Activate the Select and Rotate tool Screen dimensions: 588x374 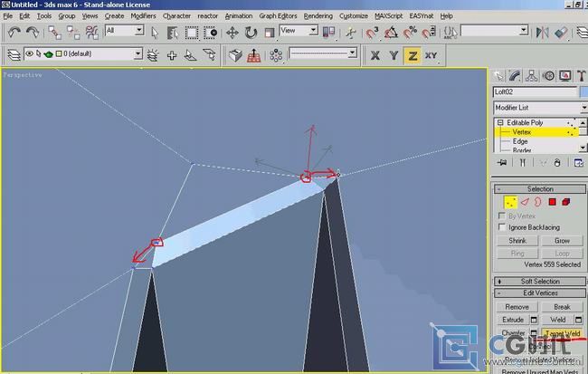tap(251, 33)
